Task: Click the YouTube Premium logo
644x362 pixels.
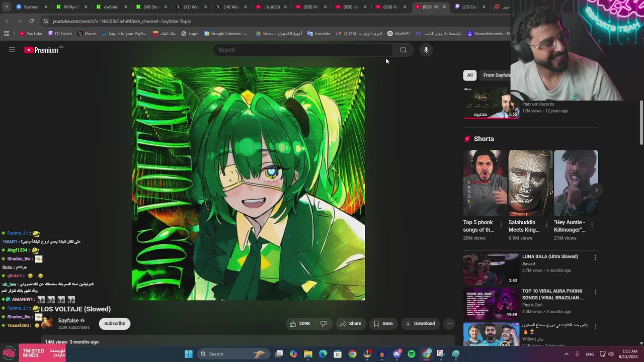Action: (41, 50)
